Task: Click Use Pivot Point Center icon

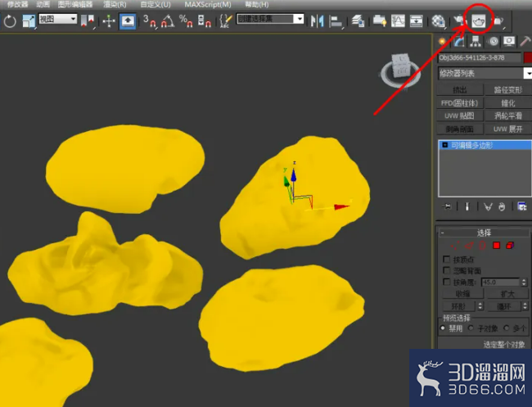Action: [88, 21]
